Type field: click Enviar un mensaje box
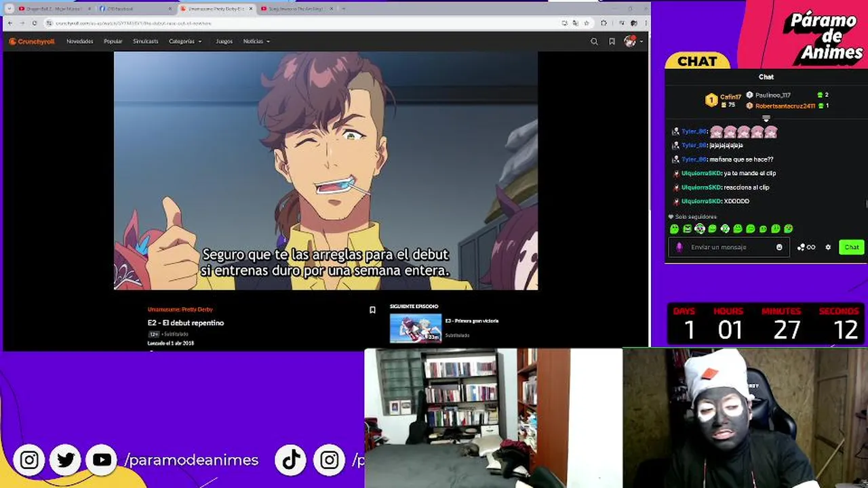The width and height of the screenshot is (868, 488). click(729, 247)
